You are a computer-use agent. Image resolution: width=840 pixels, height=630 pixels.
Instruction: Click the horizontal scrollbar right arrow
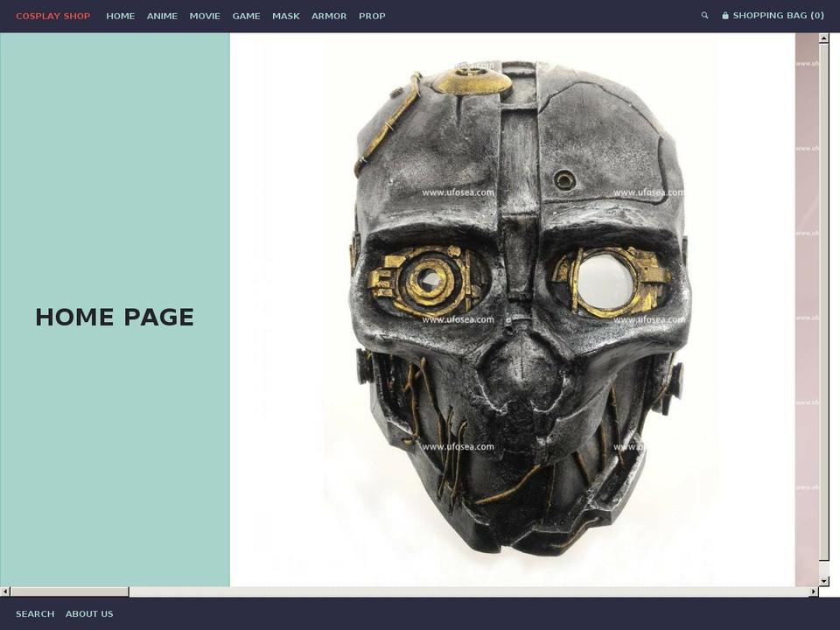click(814, 591)
